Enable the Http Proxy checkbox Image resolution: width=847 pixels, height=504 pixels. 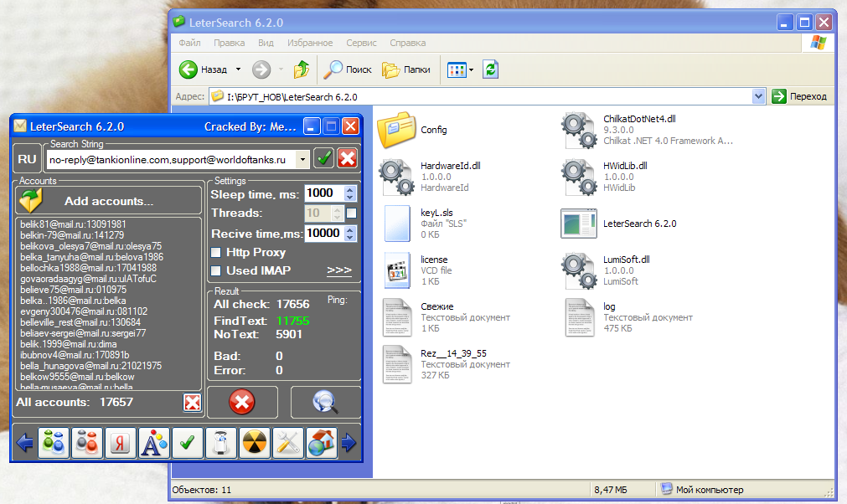point(216,253)
